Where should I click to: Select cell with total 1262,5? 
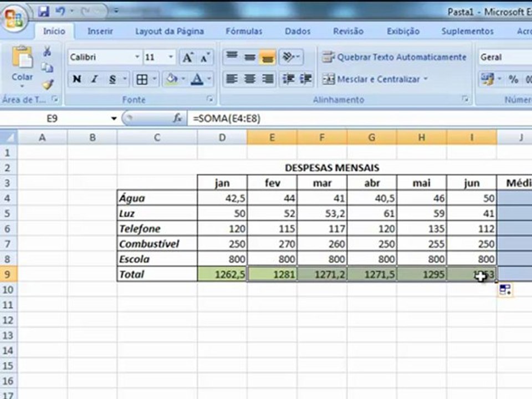[222, 274]
